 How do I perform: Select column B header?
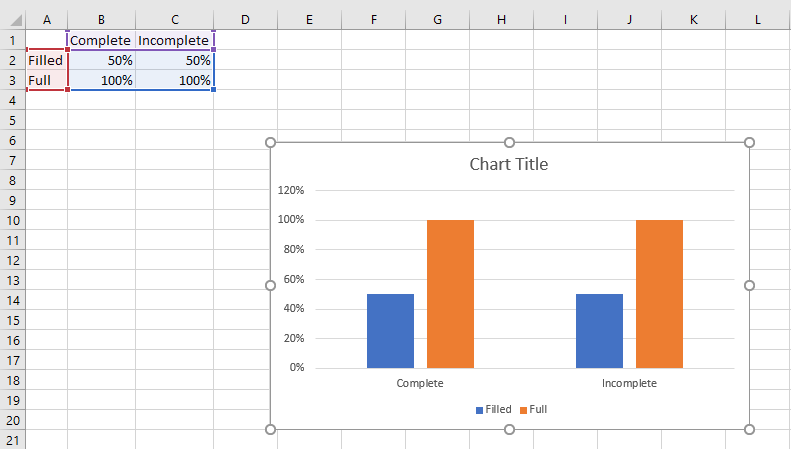[x=101, y=20]
